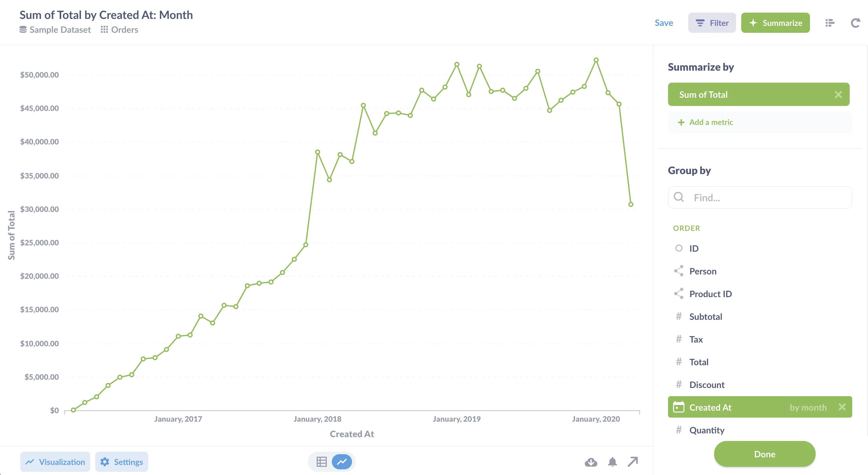Screen dimensions: 868x475
Task: Switch to line chart view icon
Action: pos(342,461)
